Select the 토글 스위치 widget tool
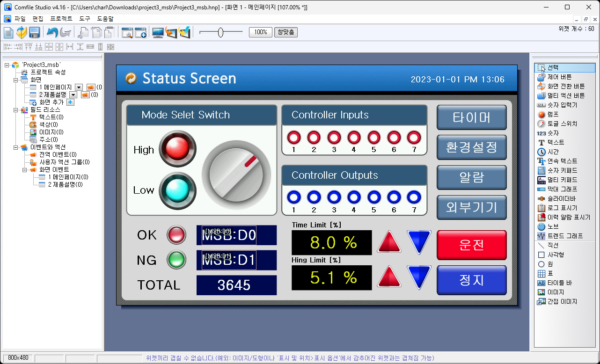 562,124
